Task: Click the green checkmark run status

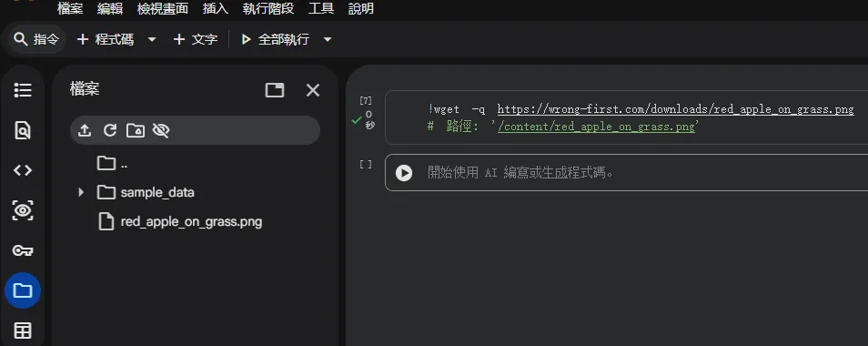Action: (357, 119)
